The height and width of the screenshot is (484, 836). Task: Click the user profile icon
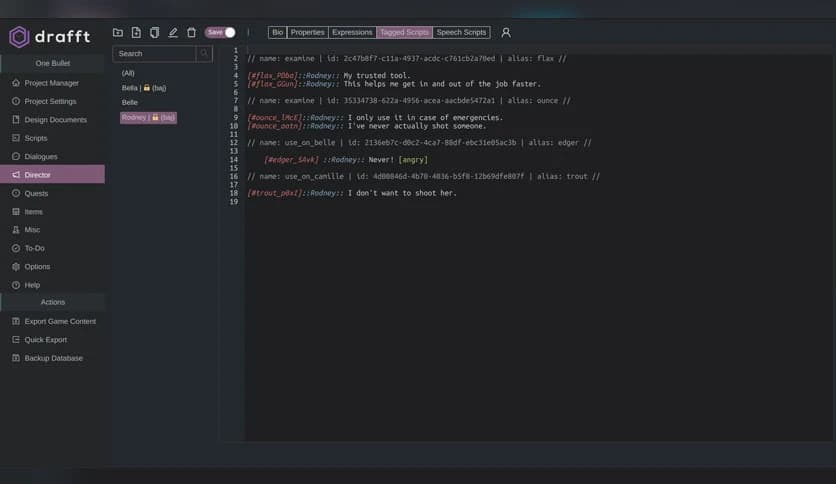tap(506, 33)
